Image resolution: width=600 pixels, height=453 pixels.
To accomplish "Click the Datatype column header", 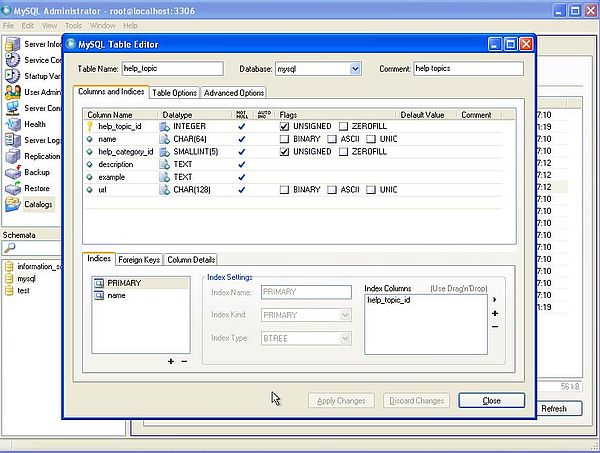I will [x=177, y=115].
